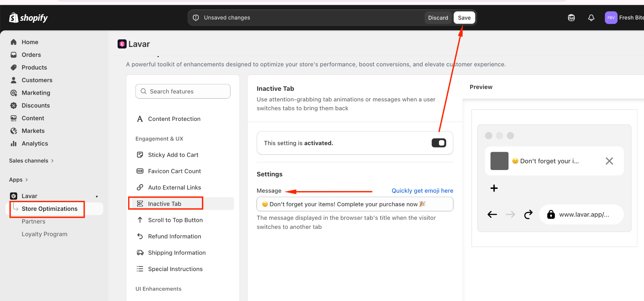This screenshot has width=644, height=301.
Task: Click the Unsaved changes alert icon
Action: 196,18
